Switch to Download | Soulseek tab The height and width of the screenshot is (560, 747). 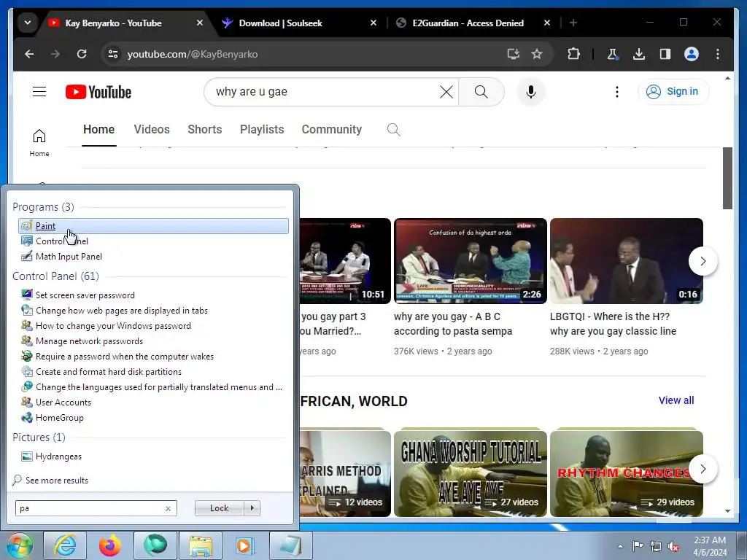(281, 23)
